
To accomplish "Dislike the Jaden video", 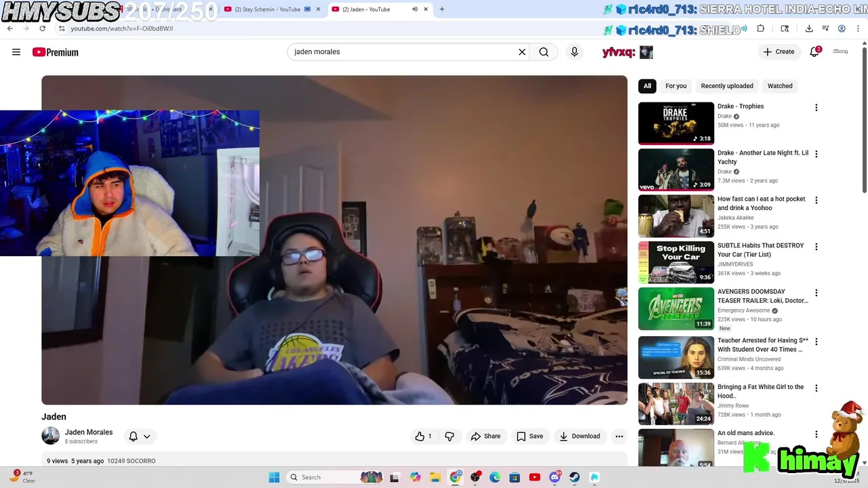I will pos(450,436).
